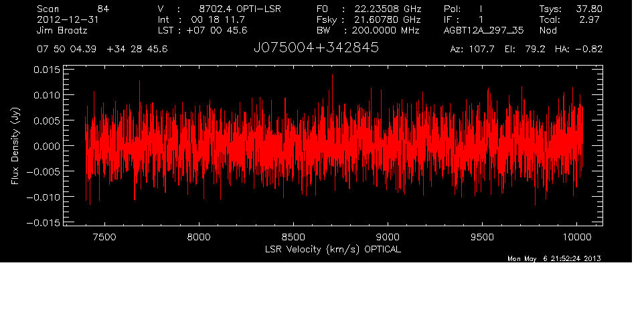
Task: Click the LSR Velocity (km/s) OPTICAL label
Action: pyautogui.click(x=333, y=249)
